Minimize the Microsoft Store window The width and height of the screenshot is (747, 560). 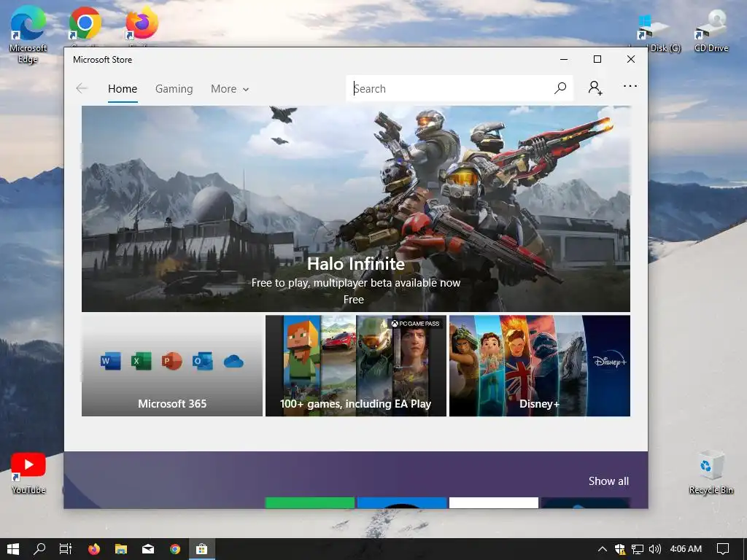[564, 60]
